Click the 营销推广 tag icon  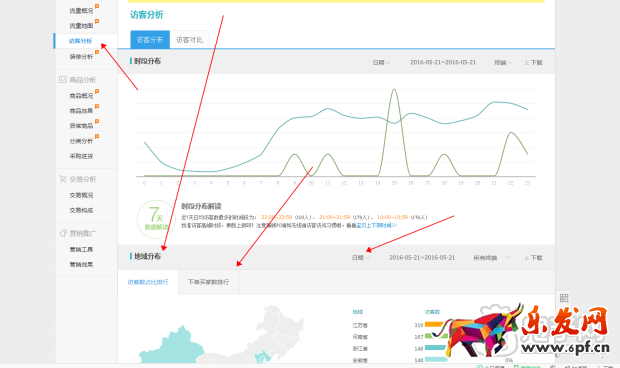62,233
